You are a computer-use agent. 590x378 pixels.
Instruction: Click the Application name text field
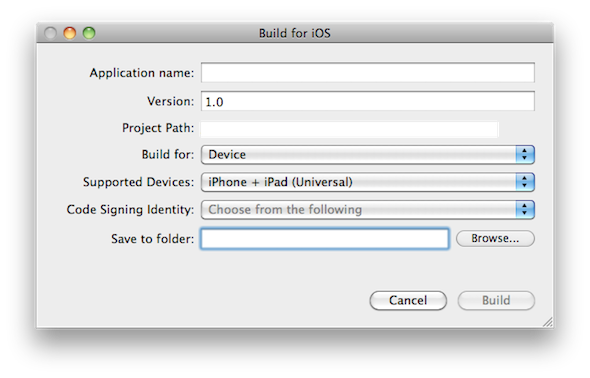(368, 72)
